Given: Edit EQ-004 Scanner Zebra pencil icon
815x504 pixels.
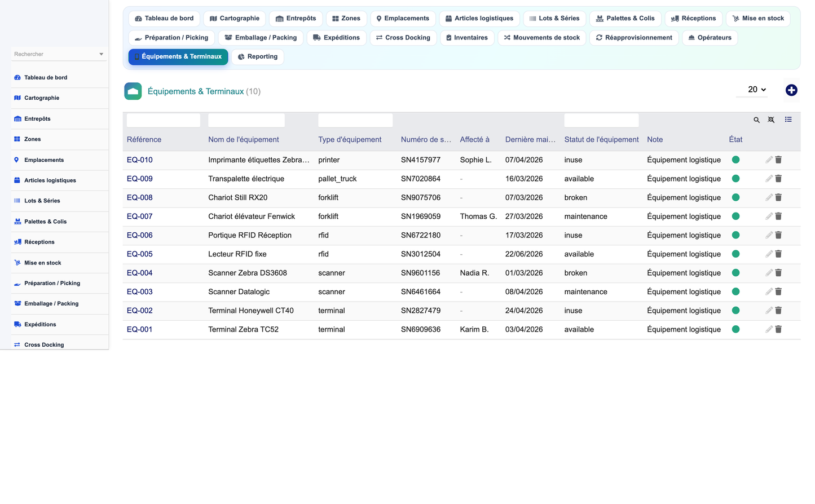Looking at the screenshot, I should pos(769,273).
